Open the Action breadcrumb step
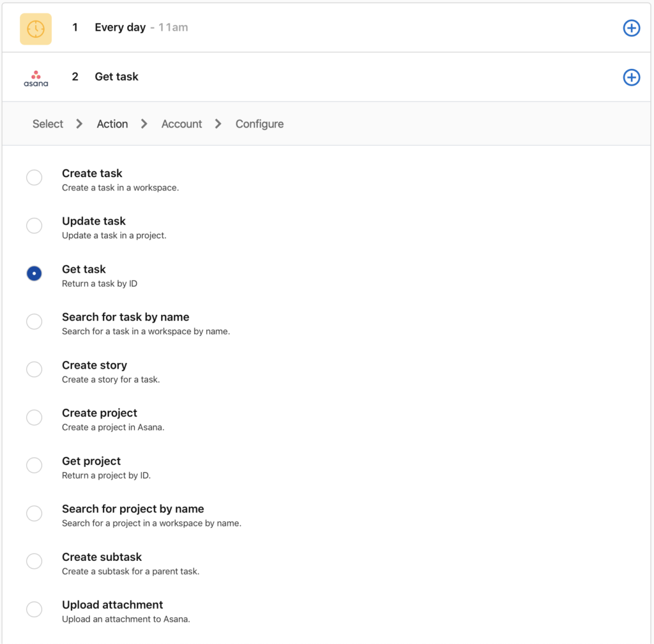Image resolution: width=654 pixels, height=644 pixels. coord(112,124)
